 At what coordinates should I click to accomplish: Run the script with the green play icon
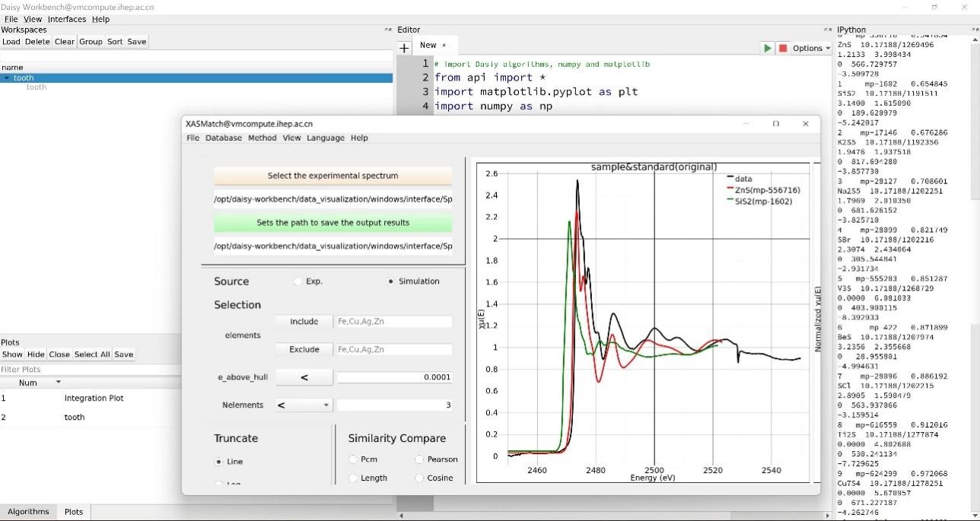pyautogui.click(x=767, y=48)
